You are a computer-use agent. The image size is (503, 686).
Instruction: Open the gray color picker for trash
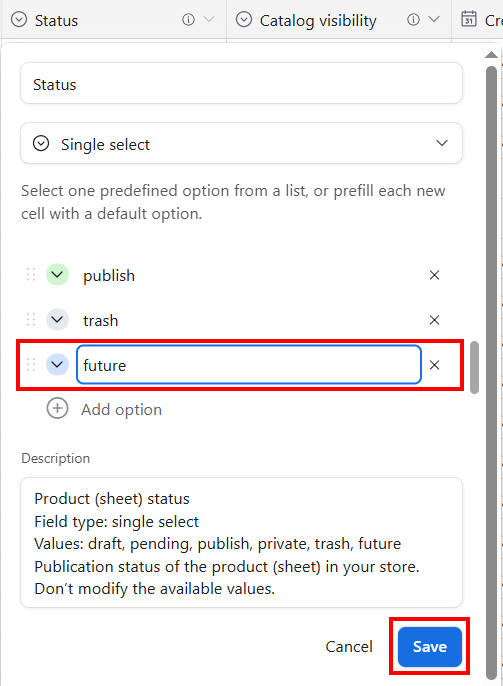[57, 320]
